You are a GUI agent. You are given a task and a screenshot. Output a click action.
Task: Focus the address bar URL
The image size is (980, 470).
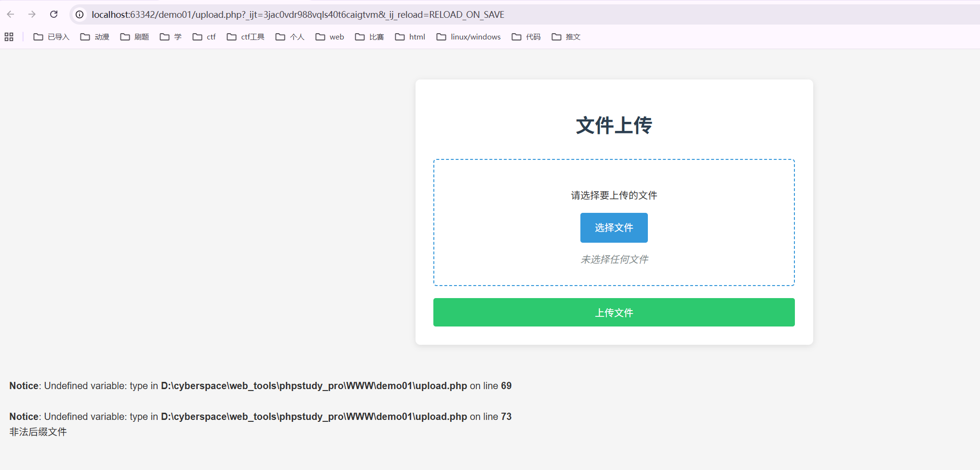(298, 14)
